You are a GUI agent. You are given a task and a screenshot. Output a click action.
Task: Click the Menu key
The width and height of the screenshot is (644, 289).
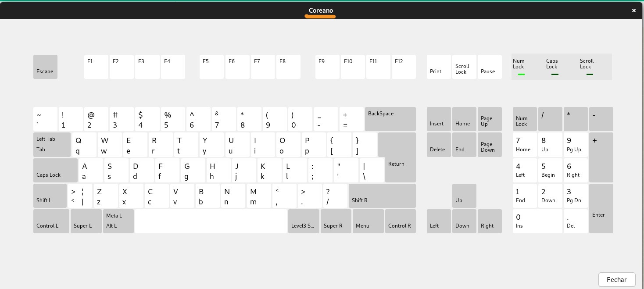coord(368,221)
